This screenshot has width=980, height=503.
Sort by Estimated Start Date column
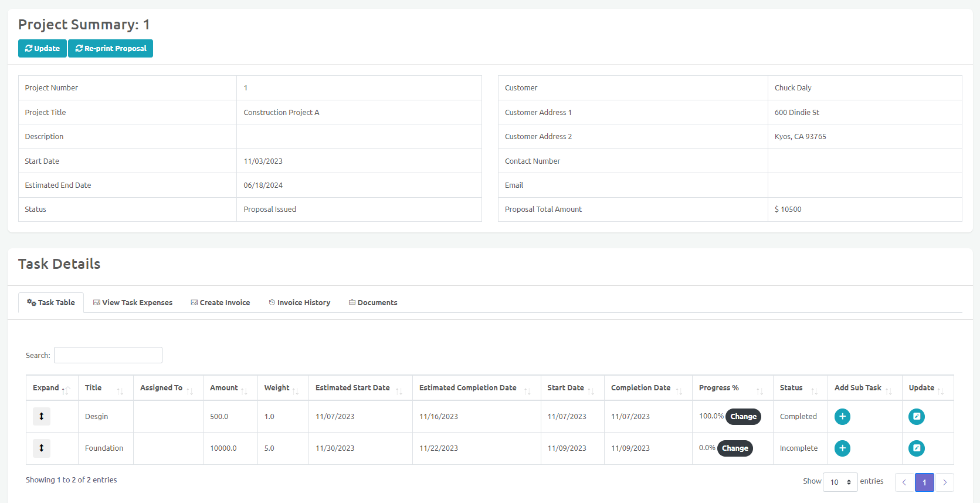(360, 388)
